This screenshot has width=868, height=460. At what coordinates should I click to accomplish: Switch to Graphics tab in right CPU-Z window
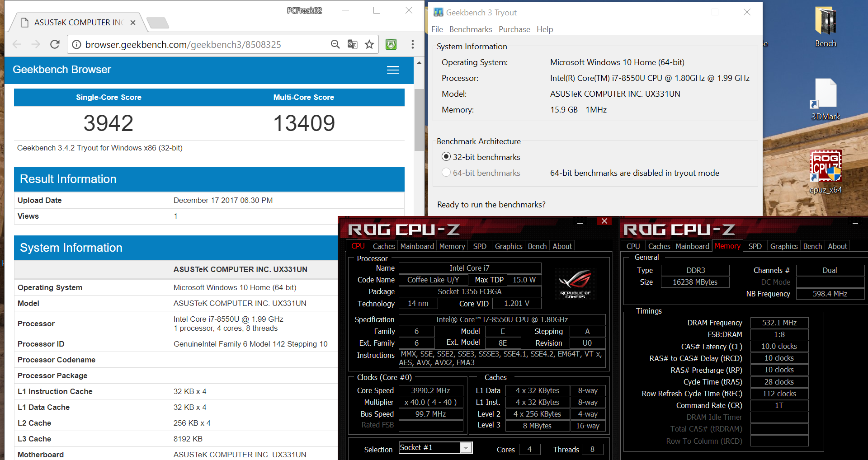click(784, 246)
